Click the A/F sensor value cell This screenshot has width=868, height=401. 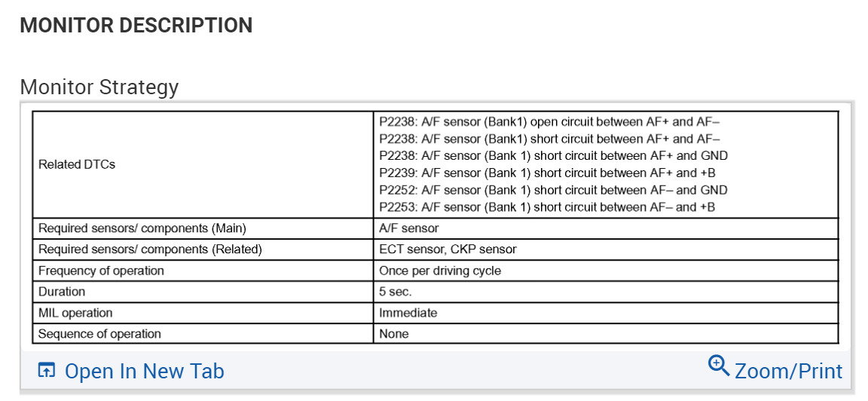409,228
